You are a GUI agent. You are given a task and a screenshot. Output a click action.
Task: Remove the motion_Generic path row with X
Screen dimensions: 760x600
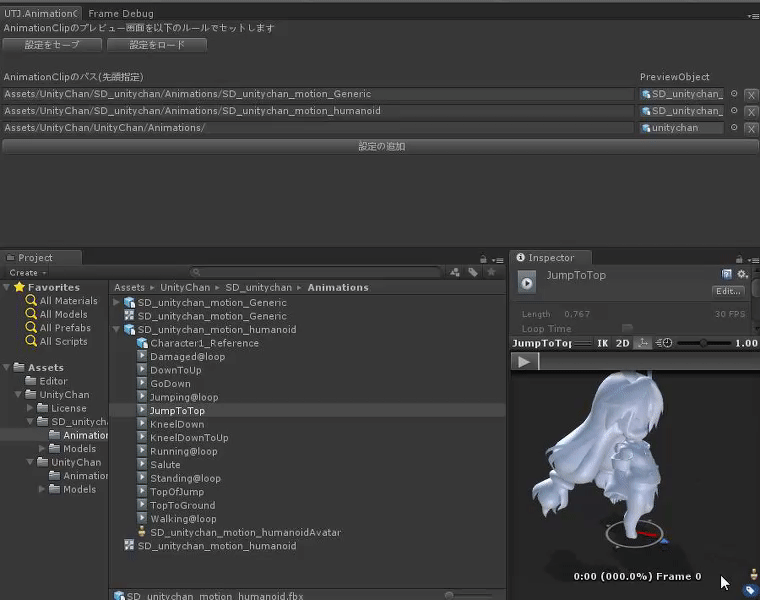[x=751, y=95]
